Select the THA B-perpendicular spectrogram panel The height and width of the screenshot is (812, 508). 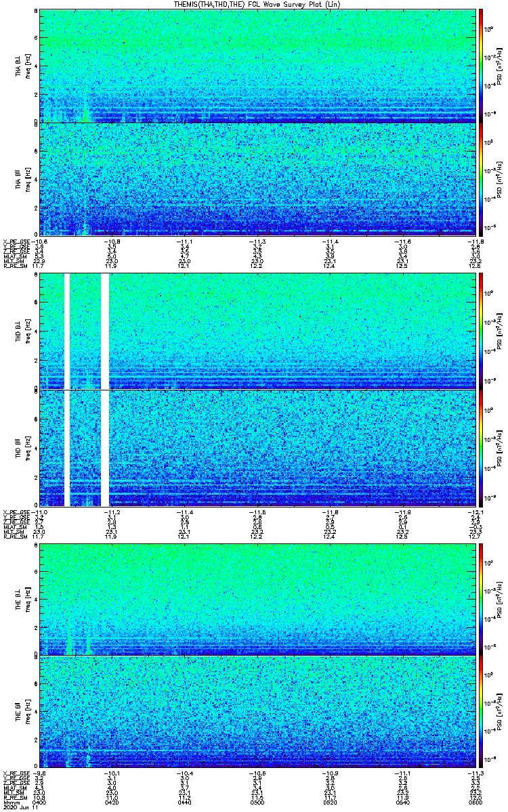click(x=258, y=66)
